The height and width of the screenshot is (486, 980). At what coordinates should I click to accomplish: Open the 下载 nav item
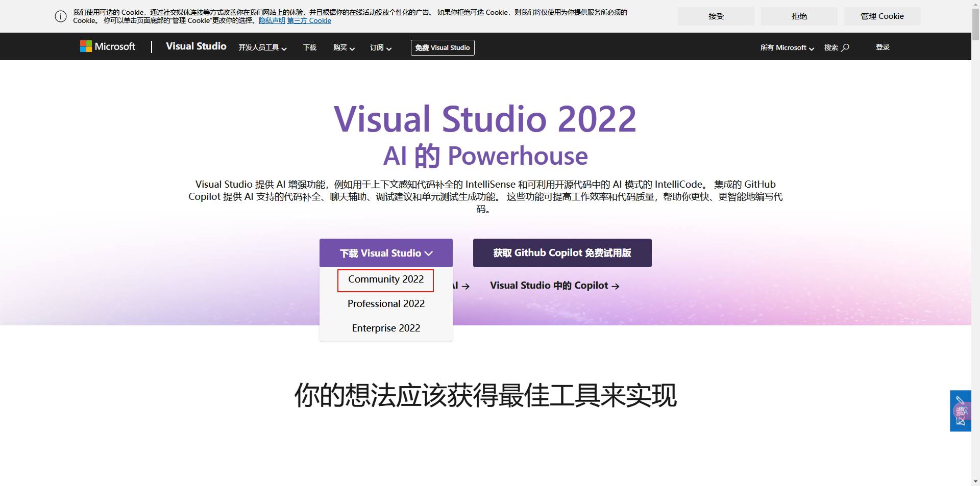coord(310,47)
